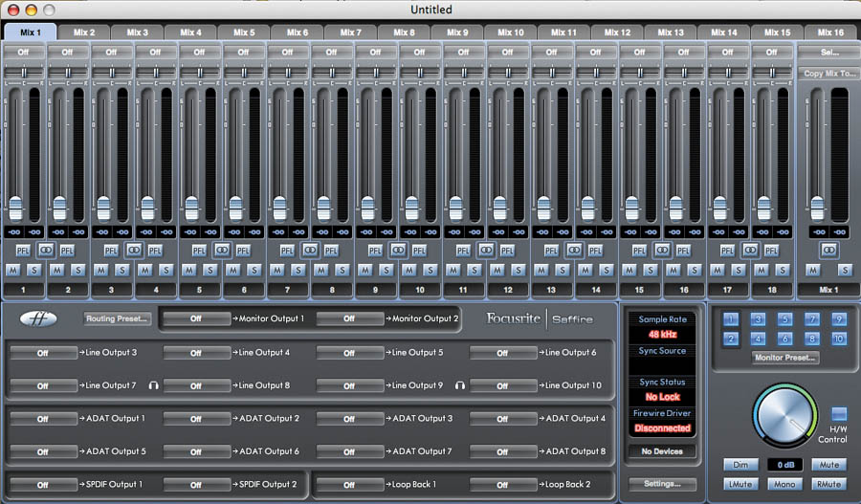
Task: Open the input source dropdown for channel 1
Action: click(x=23, y=52)
